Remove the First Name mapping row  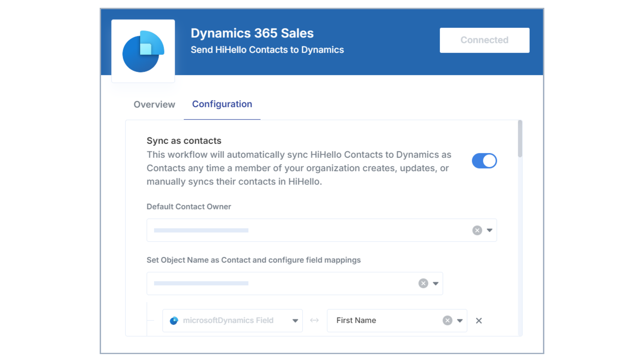[479, 321]
